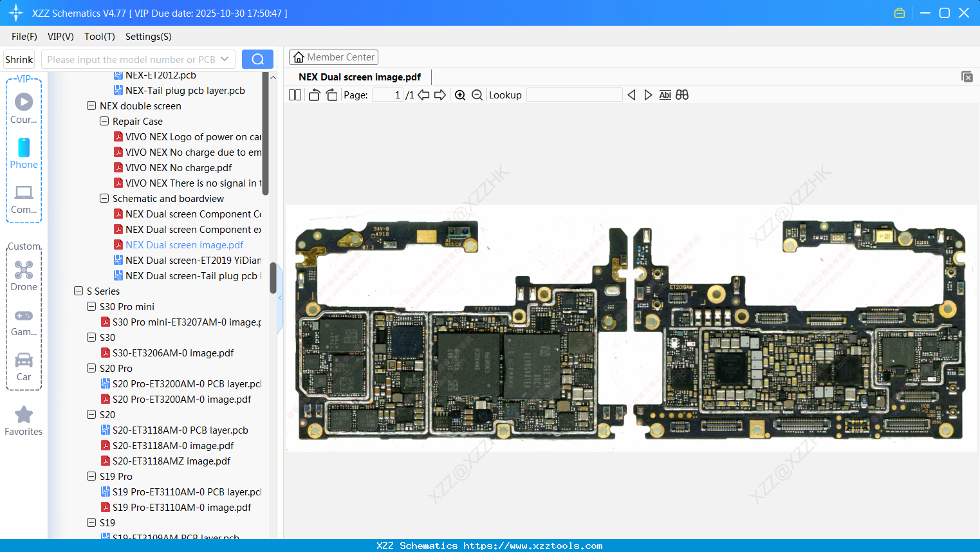Navigate to the next page arrow
980x552 pixels.
click(439, 95)
